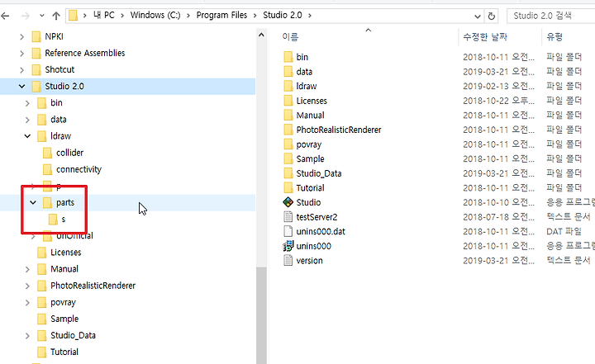Click ldraw folder icon in file list
The height and width of the screenshot is (364, 595).
pos(288,86)
